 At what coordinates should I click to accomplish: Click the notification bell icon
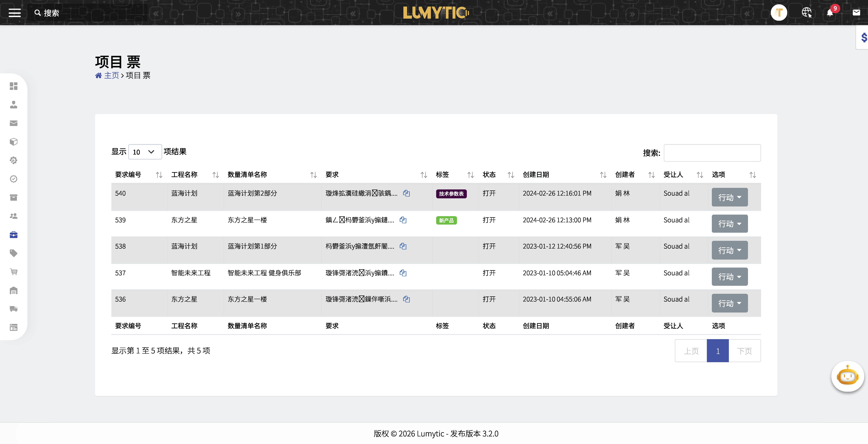pos(830,13)
